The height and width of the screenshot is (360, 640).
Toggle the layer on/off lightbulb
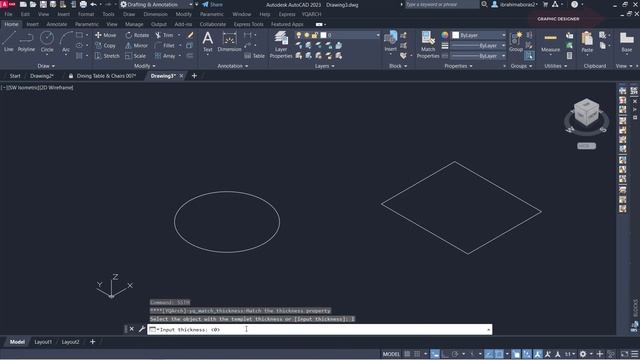click(x=299, y=35)
